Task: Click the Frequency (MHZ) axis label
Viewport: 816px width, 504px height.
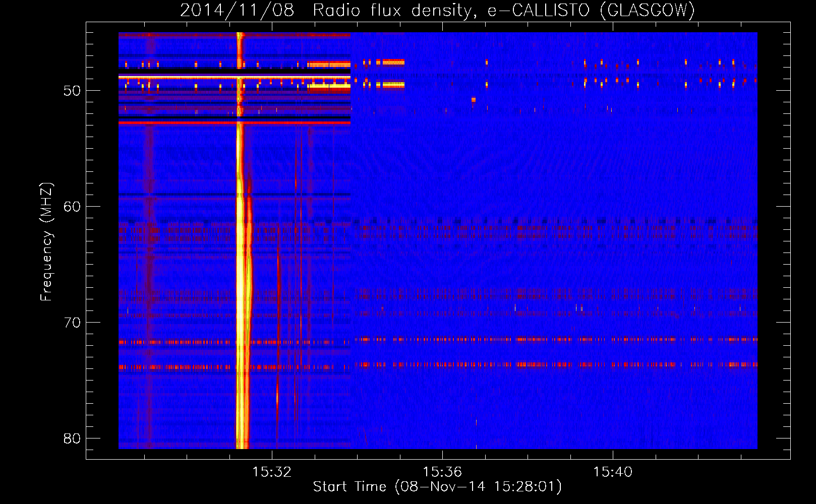Action: tap(46, 241)
